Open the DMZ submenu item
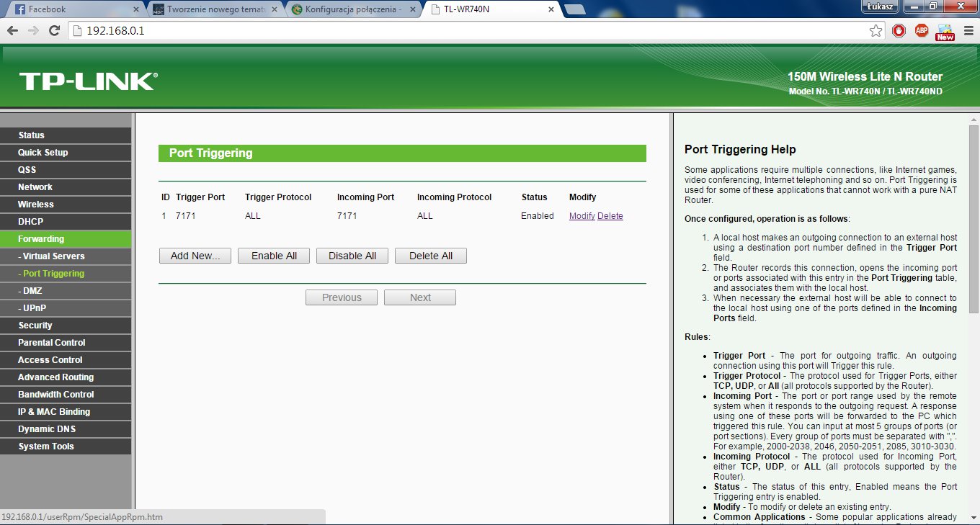 point(66,291)
